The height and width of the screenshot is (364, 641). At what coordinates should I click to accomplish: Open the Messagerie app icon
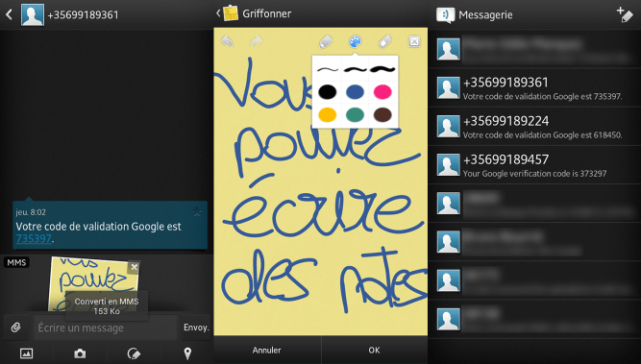[445, 14]
